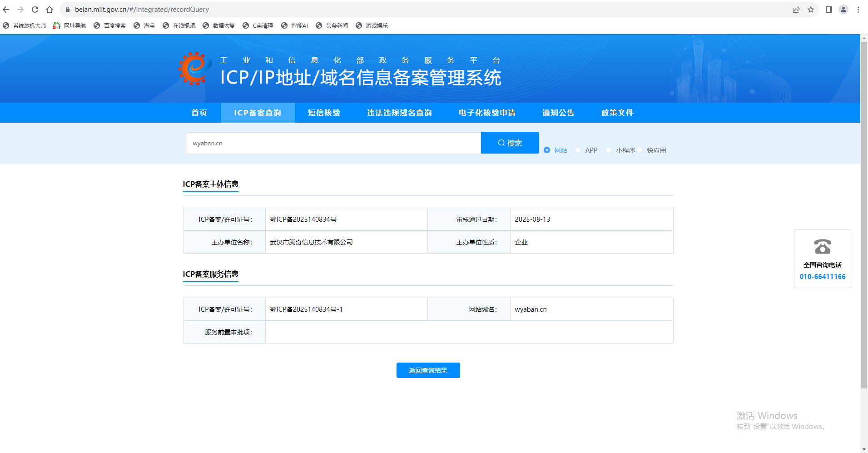Viewport: 868px width, 453px height.
Task: Click the 企业 organization type value
Action: 521,242
